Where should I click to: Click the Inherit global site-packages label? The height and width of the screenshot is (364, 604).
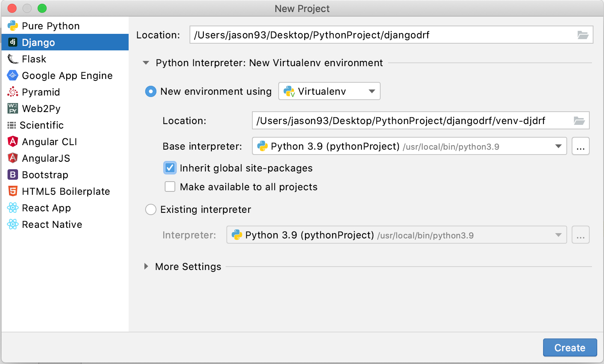coord(246,168)
